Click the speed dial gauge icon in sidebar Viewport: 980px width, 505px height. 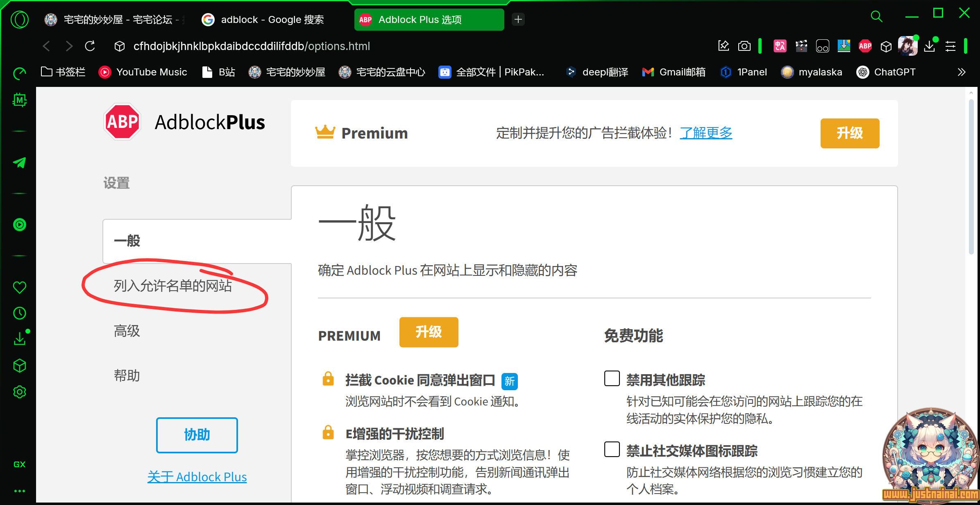coord(20,74)
